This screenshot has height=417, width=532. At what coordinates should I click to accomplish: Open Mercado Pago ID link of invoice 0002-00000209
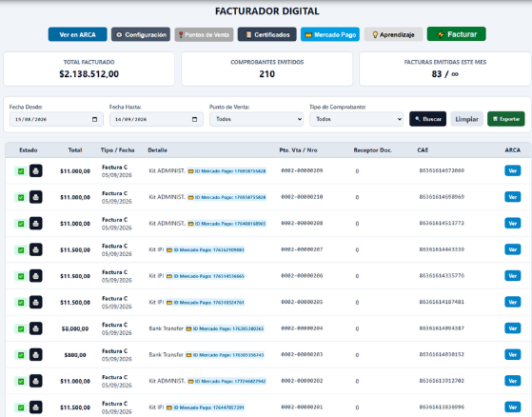[227, 171]
